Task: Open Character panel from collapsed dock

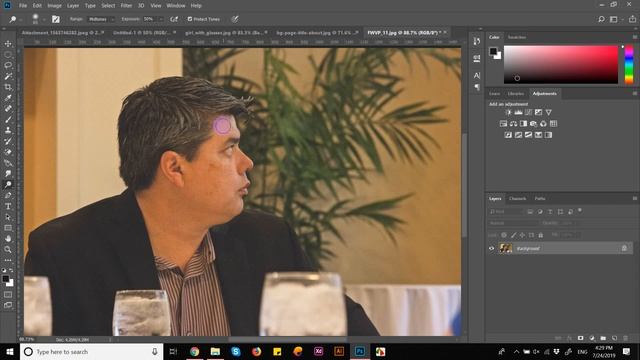Action: pos(477,76)
